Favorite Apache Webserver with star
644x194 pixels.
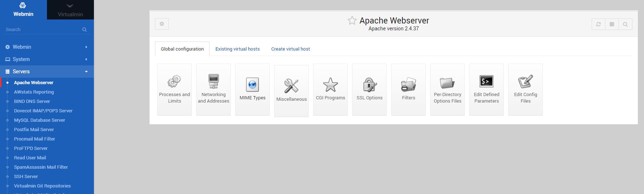(352, 21)
